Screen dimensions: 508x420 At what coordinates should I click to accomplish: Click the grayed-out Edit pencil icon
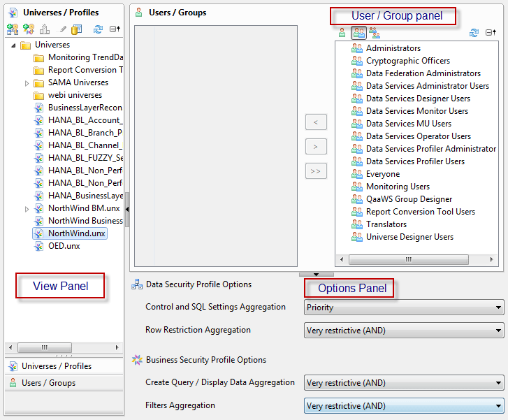(x=62, y=29)
